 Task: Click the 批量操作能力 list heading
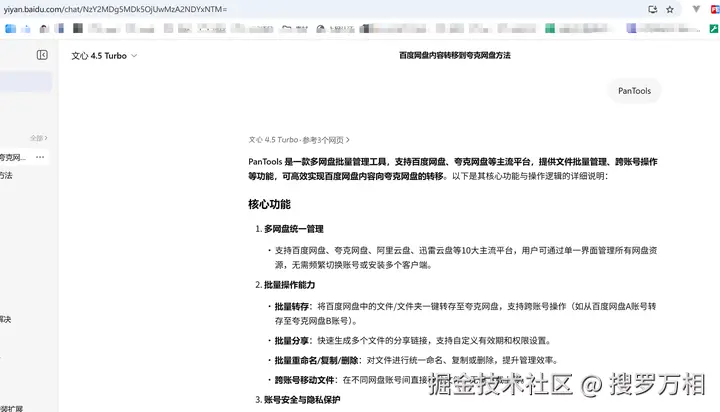point(289,285)
